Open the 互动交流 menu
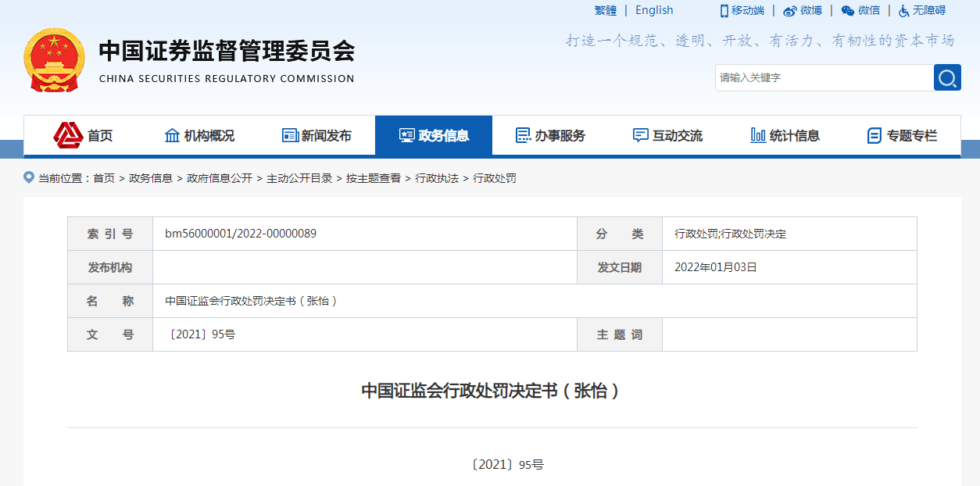Screen dimensions: 980x486 [668, 135]
